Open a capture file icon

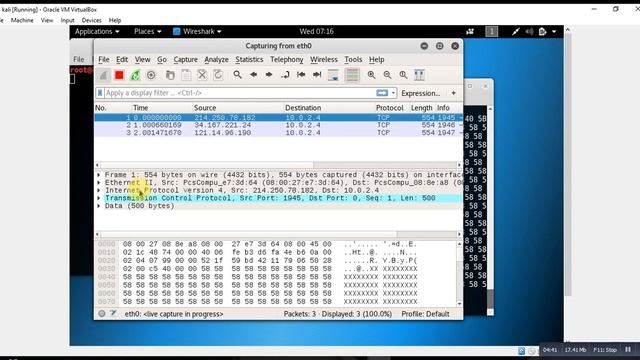[170, 75]
